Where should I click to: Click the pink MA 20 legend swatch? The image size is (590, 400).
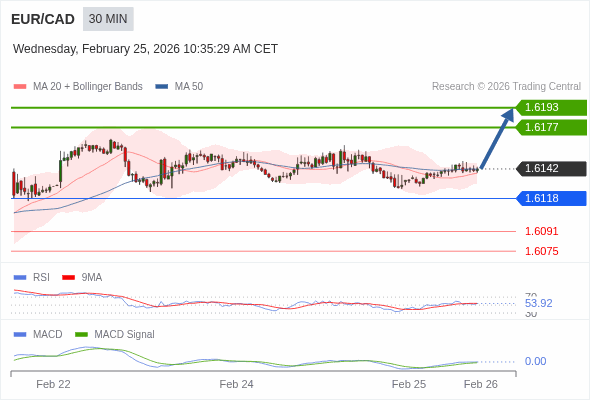pyautogui.click(x=20, y=87)
